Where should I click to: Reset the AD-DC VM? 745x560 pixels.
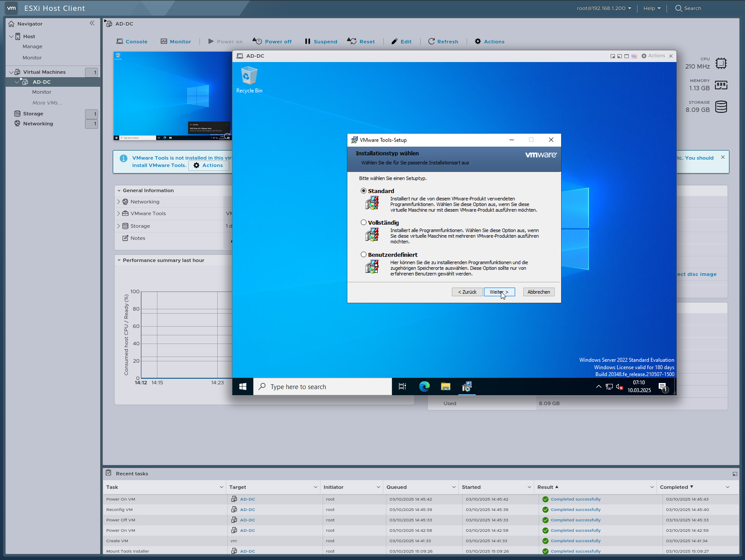coord(361,41)
